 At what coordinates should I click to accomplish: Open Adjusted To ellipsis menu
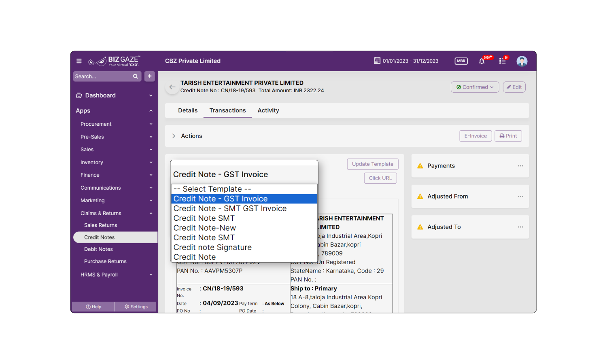coord(520,227)
